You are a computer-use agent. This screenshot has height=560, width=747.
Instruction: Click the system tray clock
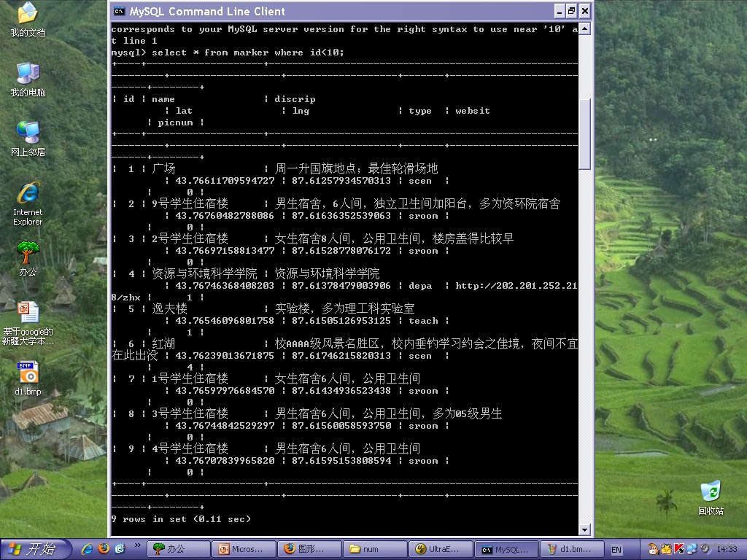(x=727, y=549)
